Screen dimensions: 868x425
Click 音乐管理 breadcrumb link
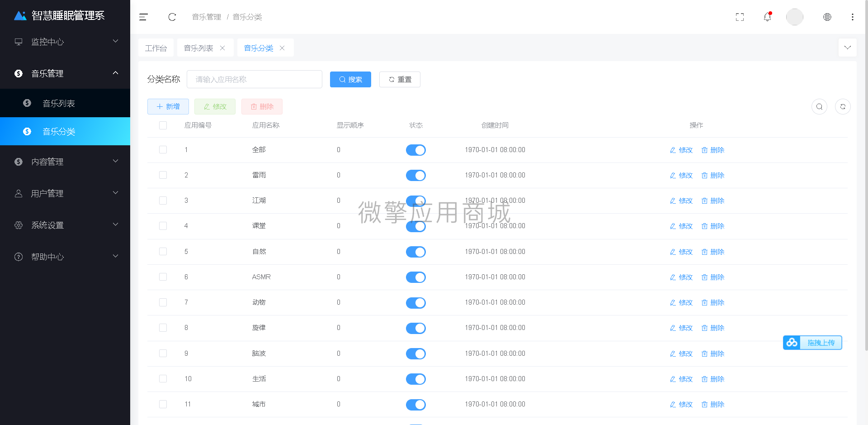(x=207, y=17)
